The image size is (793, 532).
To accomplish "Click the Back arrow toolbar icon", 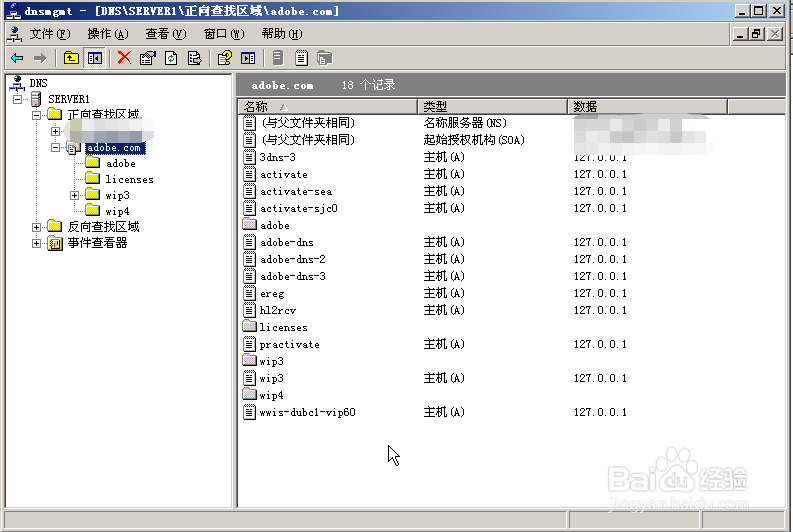I will pyautogui.click(x=17, y=58).
